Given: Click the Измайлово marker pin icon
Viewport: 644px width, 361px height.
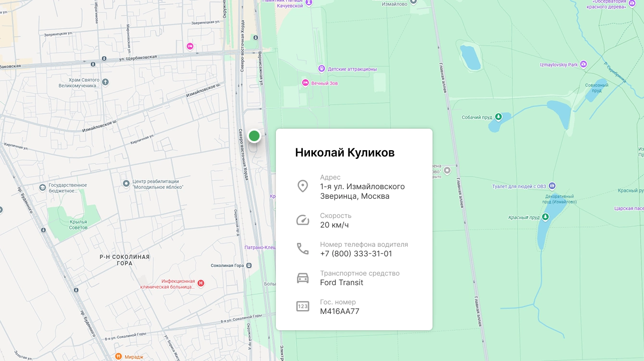Looking at the screenshot, I should 413,2.
